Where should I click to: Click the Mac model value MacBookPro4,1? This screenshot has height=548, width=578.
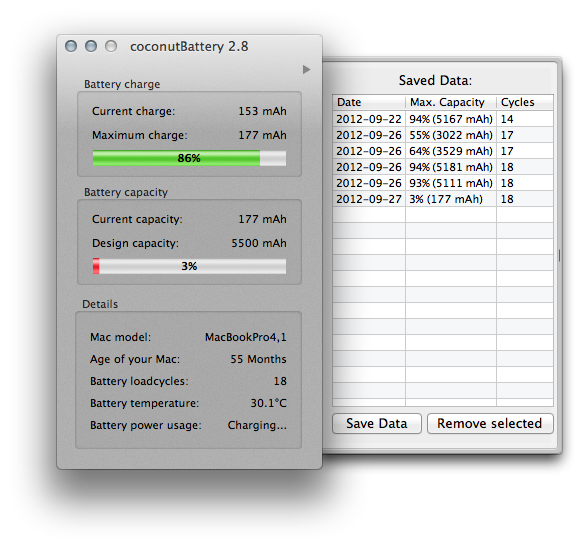point(246,337)
